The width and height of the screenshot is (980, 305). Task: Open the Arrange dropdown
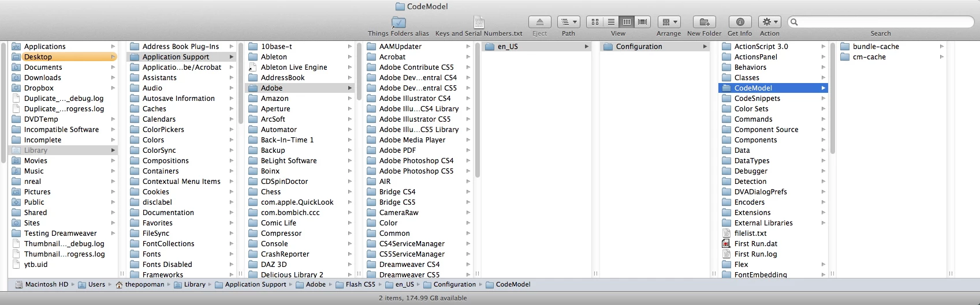click(x=669, y=22)
